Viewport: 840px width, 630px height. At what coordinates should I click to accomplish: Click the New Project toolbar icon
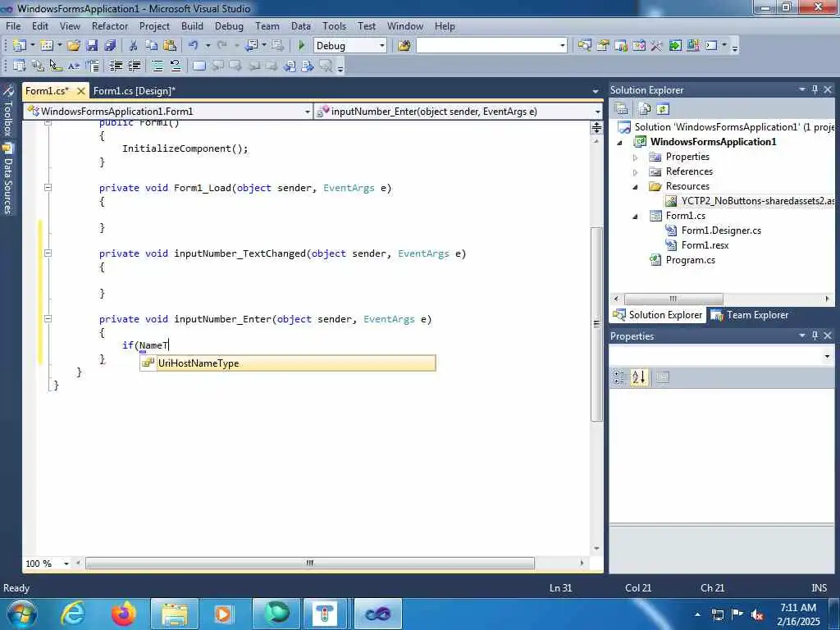[x=20, y=46]
